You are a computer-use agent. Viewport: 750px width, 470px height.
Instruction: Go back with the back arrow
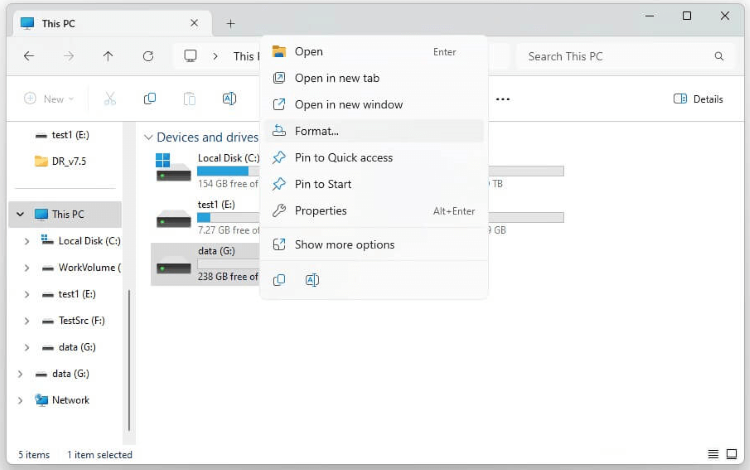[29, 56]
